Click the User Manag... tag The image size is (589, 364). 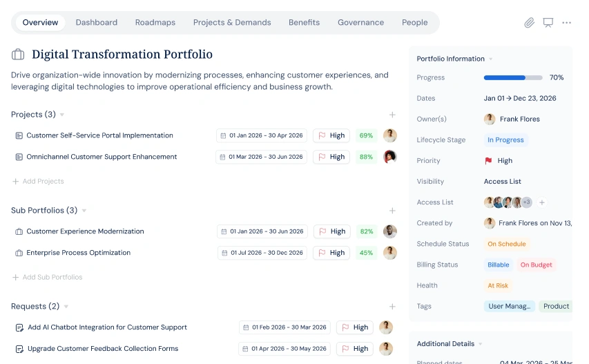510,307
